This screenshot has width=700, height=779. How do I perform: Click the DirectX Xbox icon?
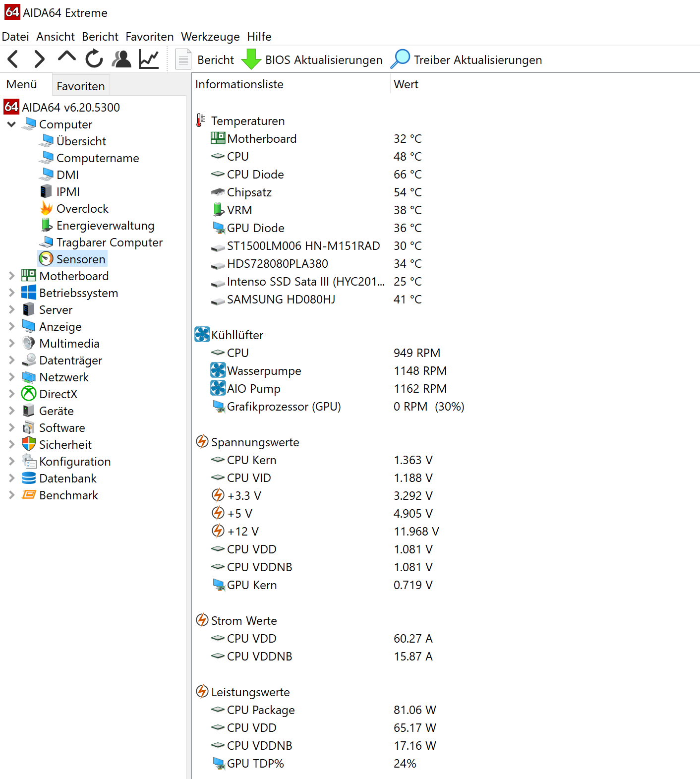coord(29,394)
